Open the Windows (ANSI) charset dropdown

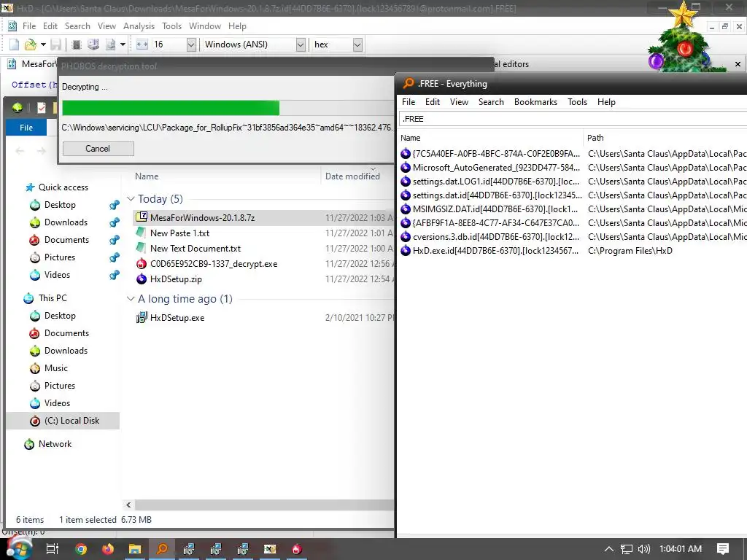(x=301, y=44)
